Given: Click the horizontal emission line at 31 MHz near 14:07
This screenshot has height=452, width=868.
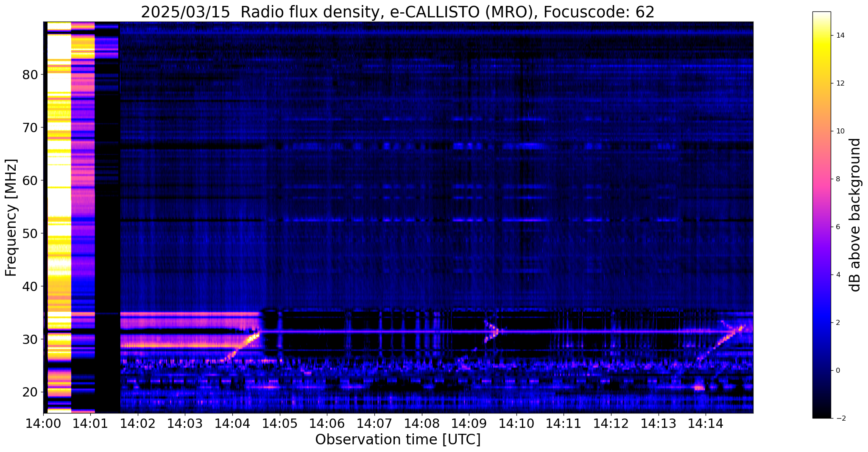Looking at the screenshot, I should click(374, 332).
